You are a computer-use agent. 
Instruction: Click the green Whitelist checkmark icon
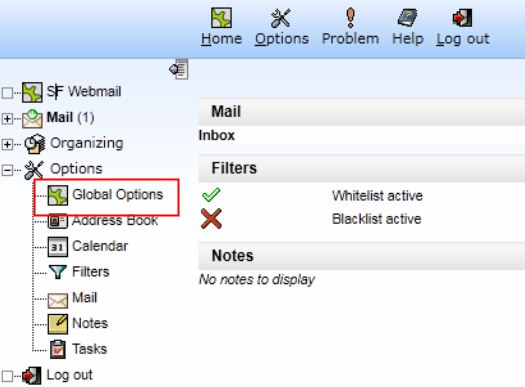[211, 195]
